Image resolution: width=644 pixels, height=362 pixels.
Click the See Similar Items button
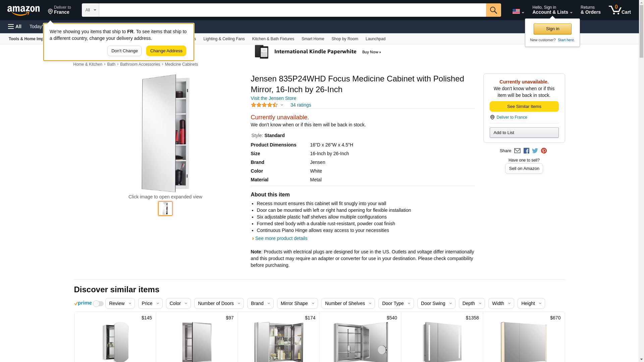pyautogui.click(x=524, y=107)
